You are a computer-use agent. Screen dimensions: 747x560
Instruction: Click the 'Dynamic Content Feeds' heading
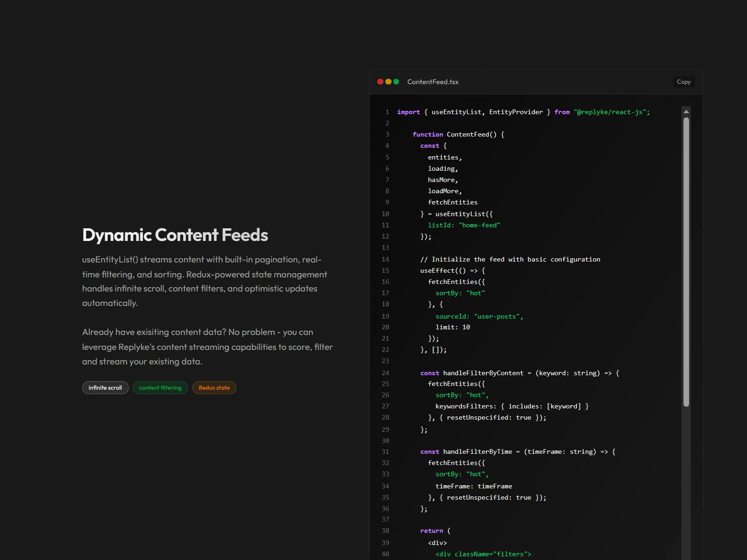(175, 235)
